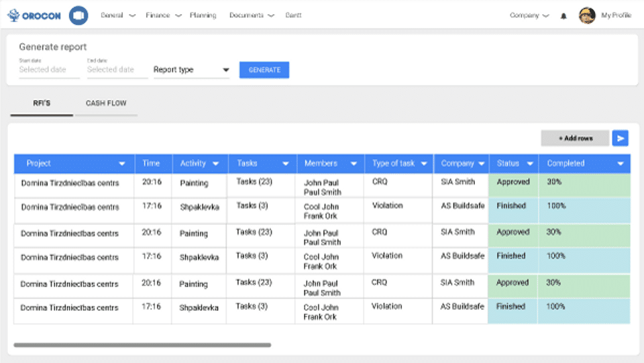Switch to the Cash Flow tab
Image resolution: width=644 pixels, height=363 pixels.
[106, 103]
